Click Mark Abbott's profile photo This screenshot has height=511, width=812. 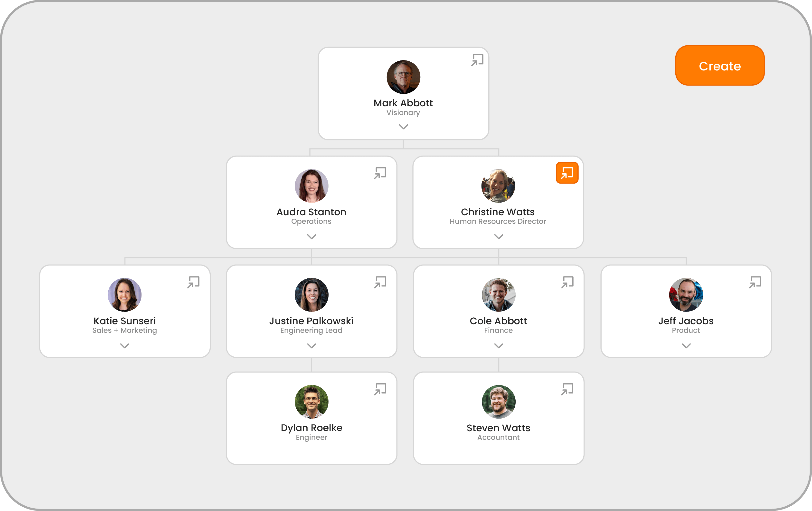click(x=403, y=77)
